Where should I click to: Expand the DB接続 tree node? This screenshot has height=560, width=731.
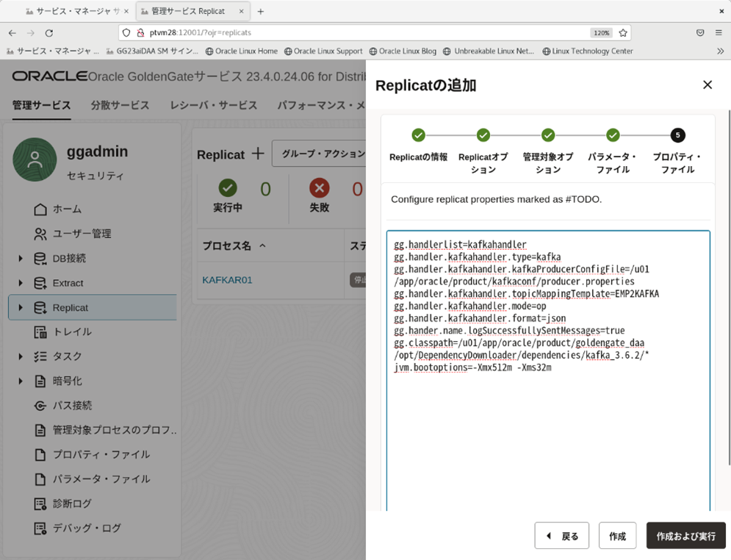pyautogui.click(x=21, y=258)
